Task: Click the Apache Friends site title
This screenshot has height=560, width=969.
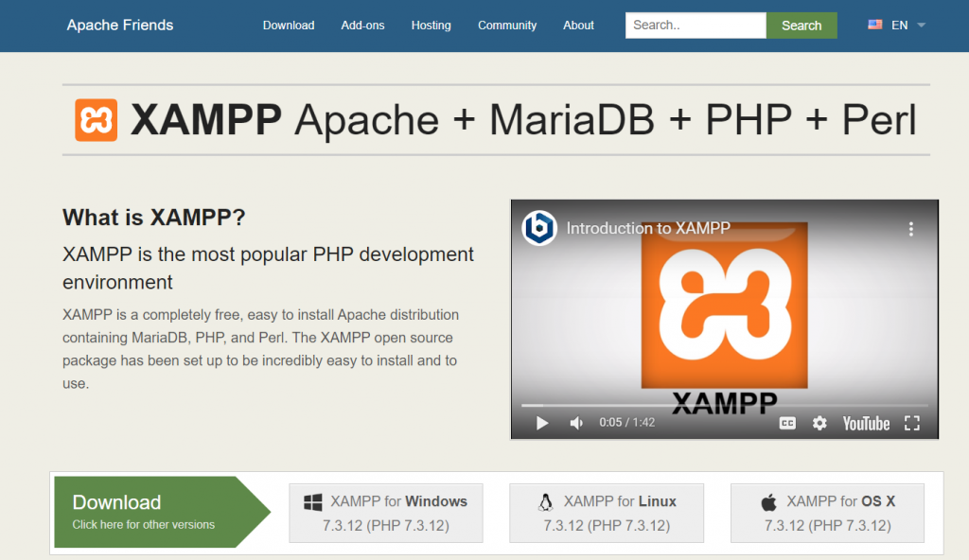Action: (x=120, y=26)
